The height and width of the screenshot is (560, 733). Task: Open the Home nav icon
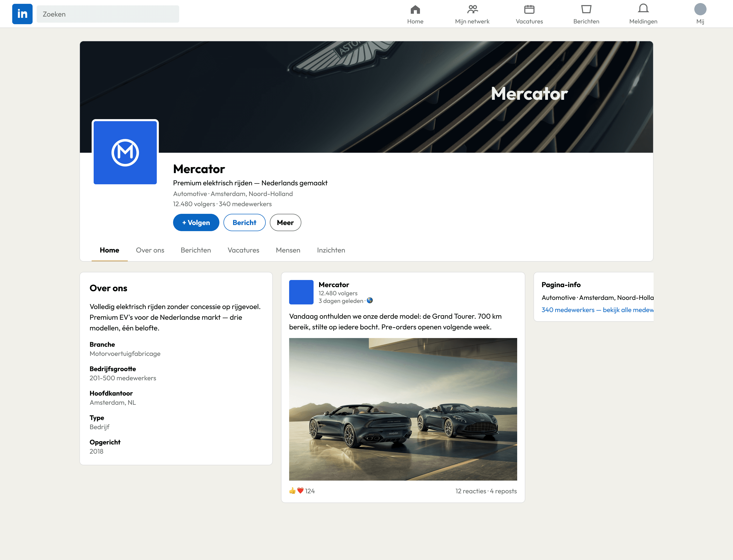tap(415, 9)
